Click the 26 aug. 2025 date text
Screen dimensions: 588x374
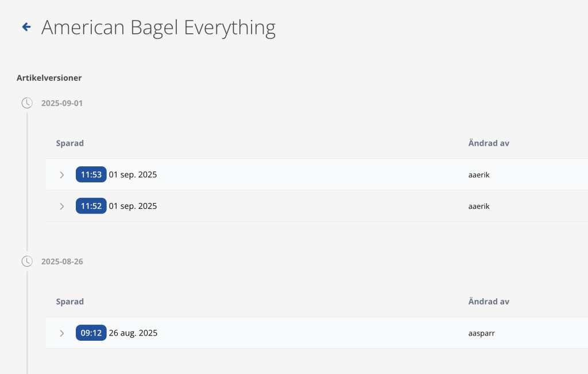pyautogui.click(x=133, y=333)
